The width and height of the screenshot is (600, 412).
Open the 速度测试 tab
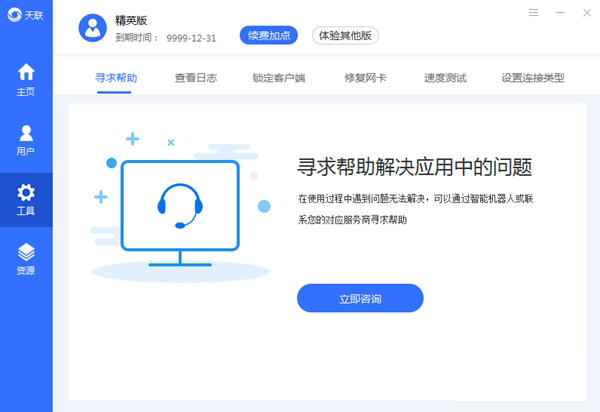click(445, 77)
